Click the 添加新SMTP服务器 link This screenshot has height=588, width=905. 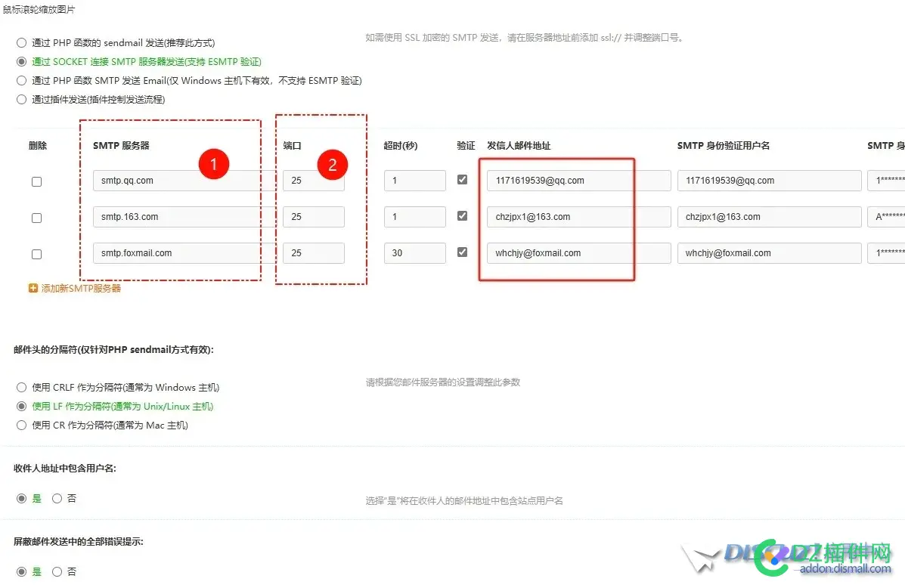point(79,288)
